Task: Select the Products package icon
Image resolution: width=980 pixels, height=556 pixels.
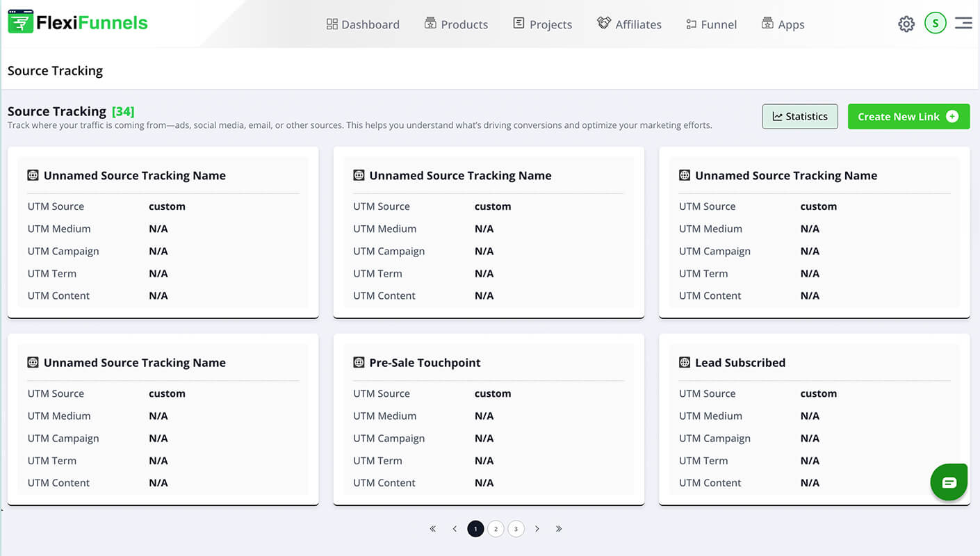Action: tap(430, 23)
